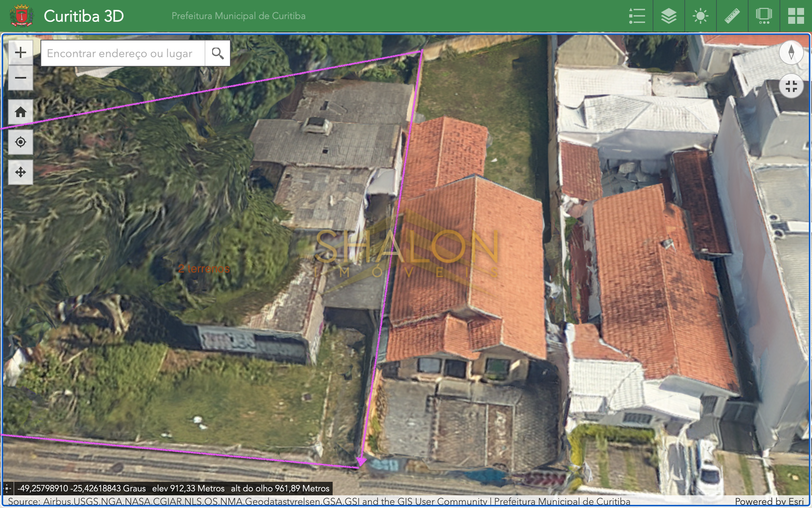Viewport: 812px width, 508px height.
Task: Click the elev 912,33 Metros value
Action: click(x=188, y=488)
